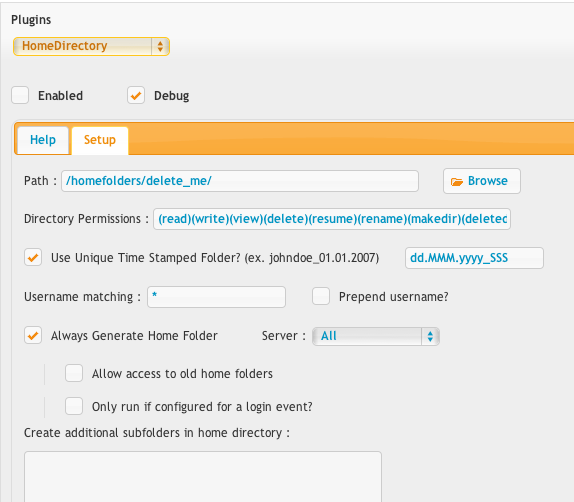The height and width of the screenshot is (502, 574).
Task: Enable the plugin with the Enabled checkbox
Action: click(20, 96)
